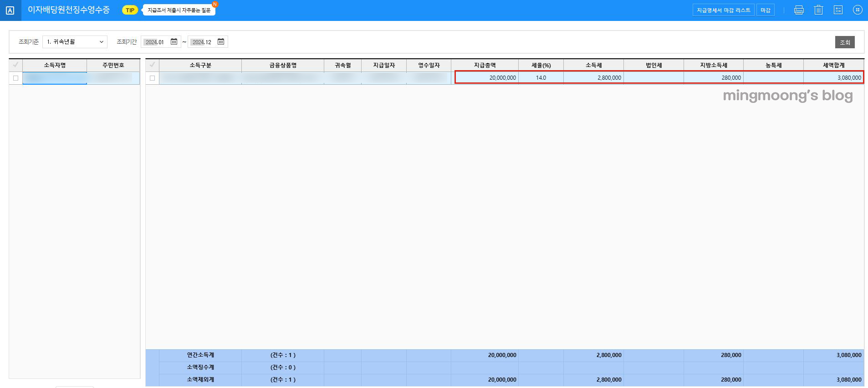This screenshot has height=388, width=868.
Task: Select the blurred 소득자명 cell in left list
Action: (55, 78)
